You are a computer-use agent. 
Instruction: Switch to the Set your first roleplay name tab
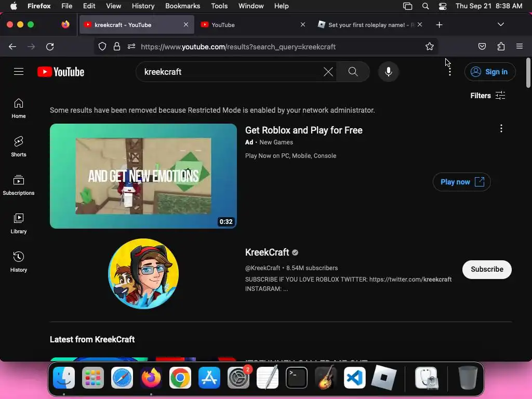[x=370, y=25]
